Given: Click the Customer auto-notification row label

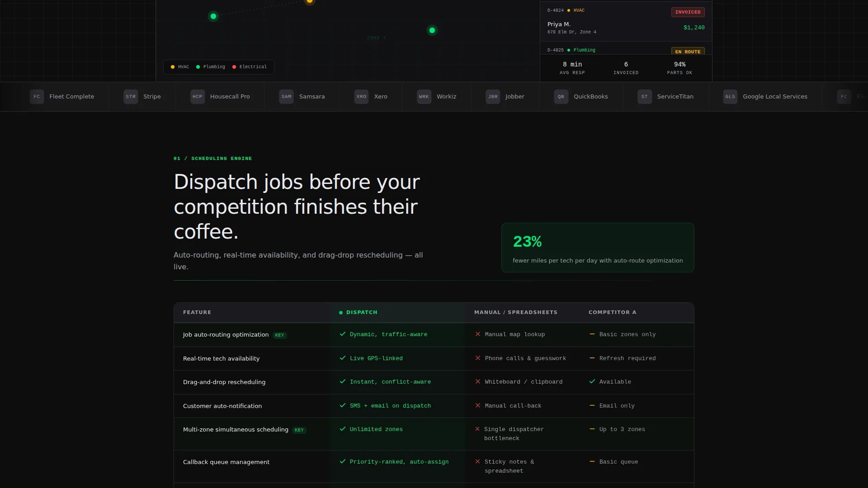Looking at the screenshot, I should point(222,406).
